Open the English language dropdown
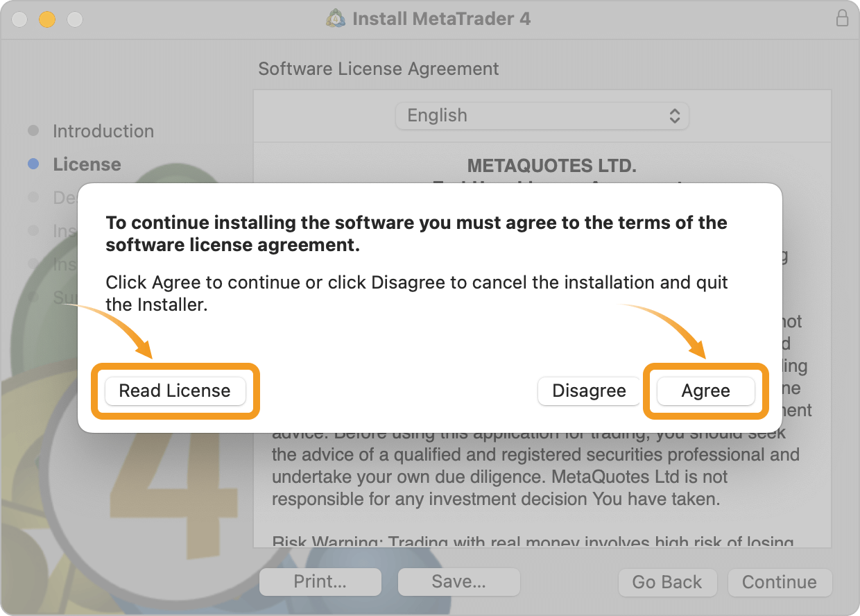 point(542,116)
